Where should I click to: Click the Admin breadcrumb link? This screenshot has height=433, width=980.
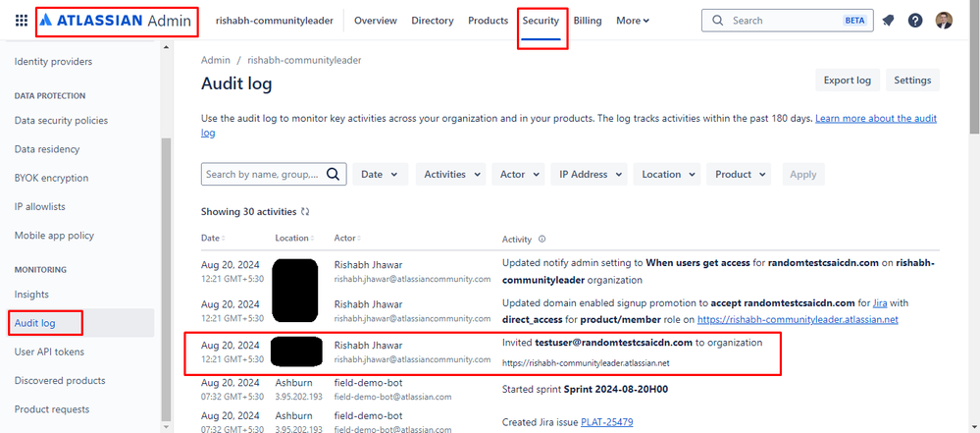tap(216, 61)
